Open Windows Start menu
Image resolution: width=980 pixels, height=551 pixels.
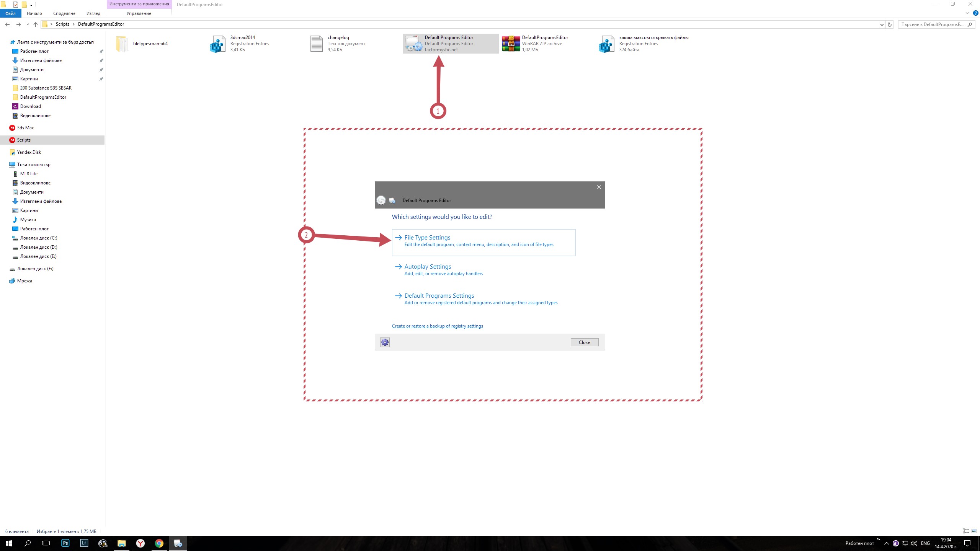[9, 543]
